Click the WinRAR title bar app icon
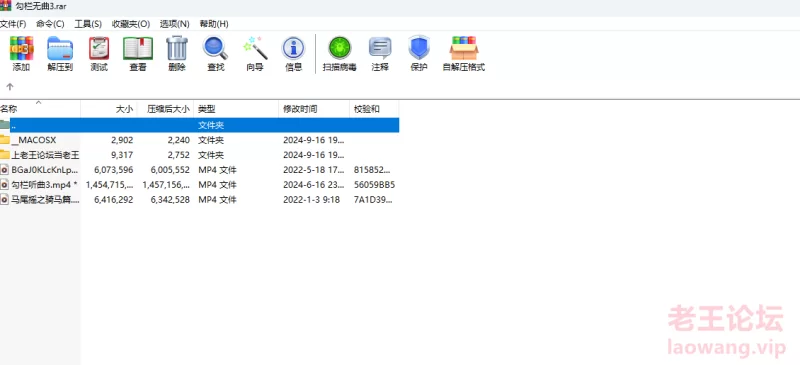Image resolution: width=800 pixels, height=365 pixels. coord(6,6)
